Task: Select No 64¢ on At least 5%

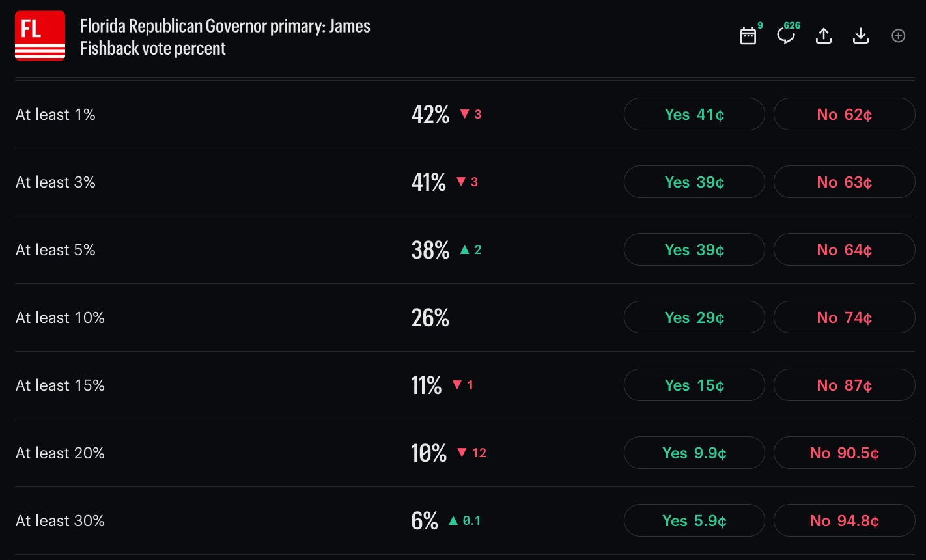Action: (845, 249)
